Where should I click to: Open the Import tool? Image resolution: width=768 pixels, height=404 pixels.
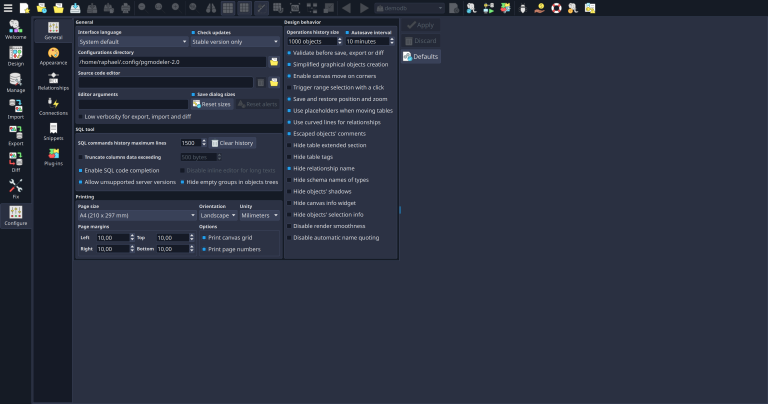click(x=16, y=109)
